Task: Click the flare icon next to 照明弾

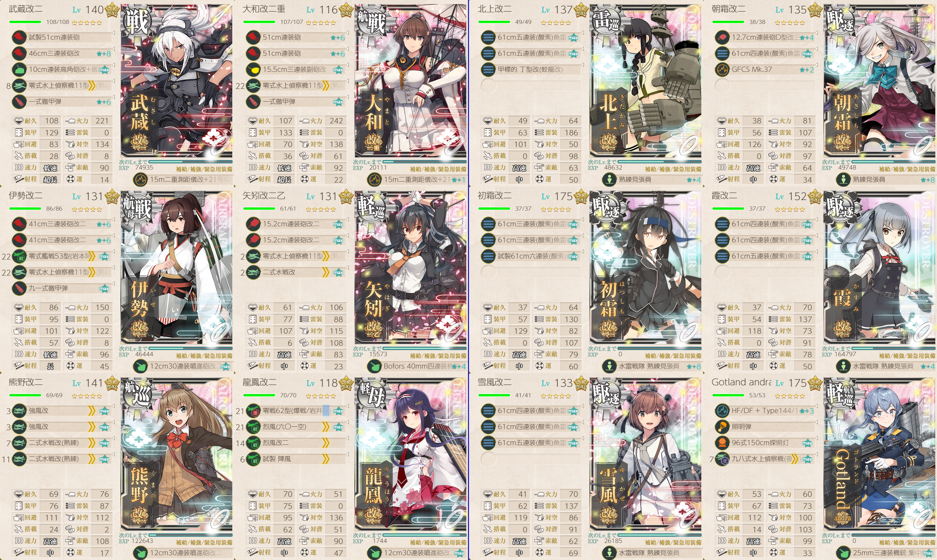Action: click(722, 427)
